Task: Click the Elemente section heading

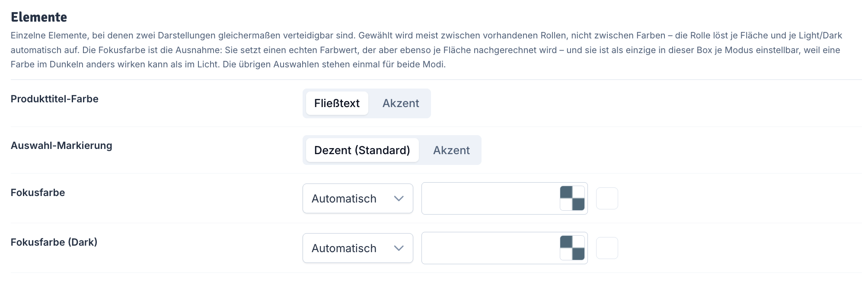Action: pyautogui.click(x=39, y=17)
